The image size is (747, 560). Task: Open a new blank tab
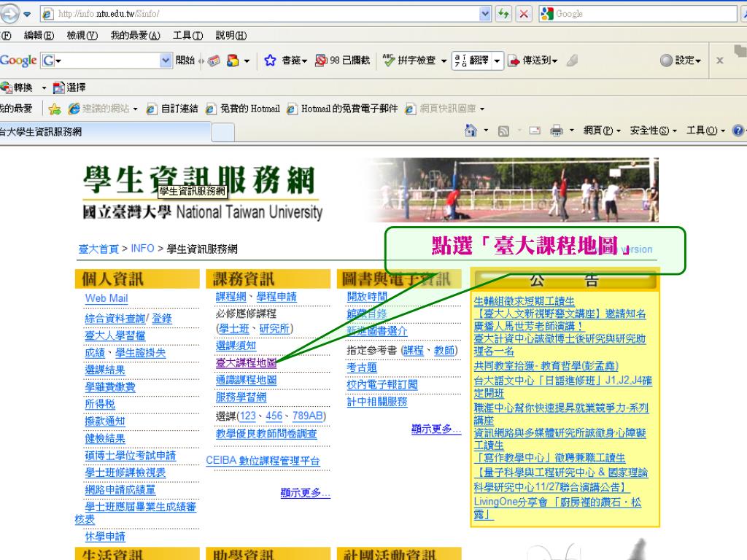tap(223, 133)
